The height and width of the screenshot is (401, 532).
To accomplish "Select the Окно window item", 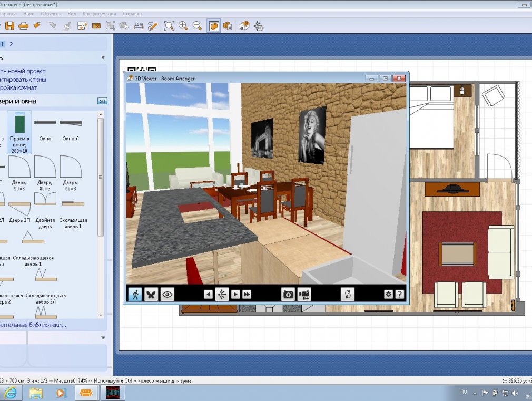I will tap(45, 131).
